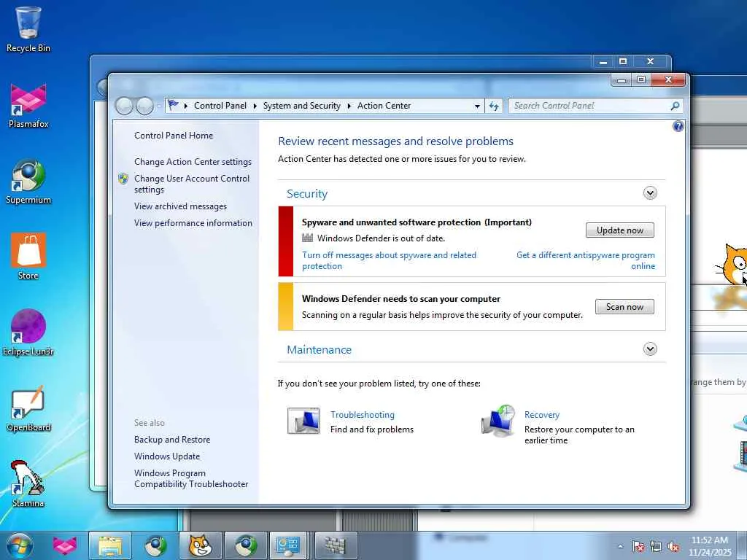The height and width of the screenshot is (560, 747).
Task: Click the Scan now button
Action: pos(624,307)
